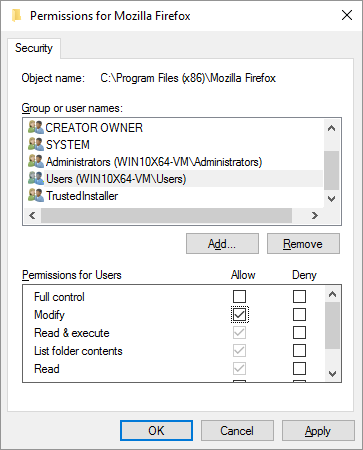Check Deny checkbox for Read

(x=299, y=368)
